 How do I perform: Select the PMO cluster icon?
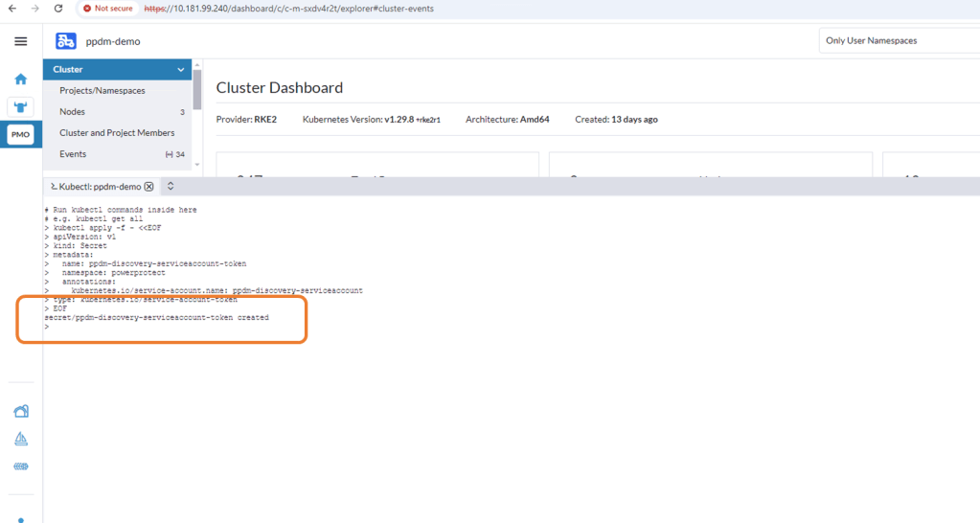tap(20, 135)
